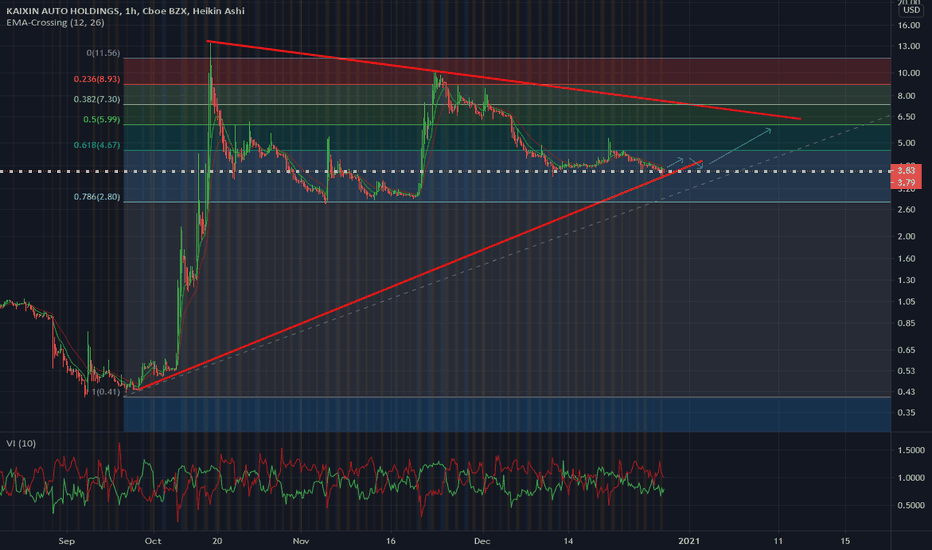
Task: Click the 3.79 red price tag
Action: (x=906, y=183)
